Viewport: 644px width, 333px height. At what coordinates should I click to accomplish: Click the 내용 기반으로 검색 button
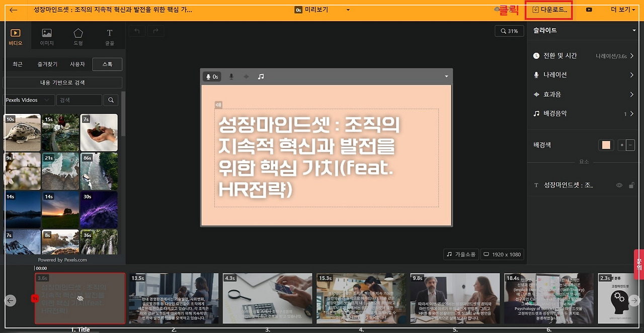tap(64, 82)
